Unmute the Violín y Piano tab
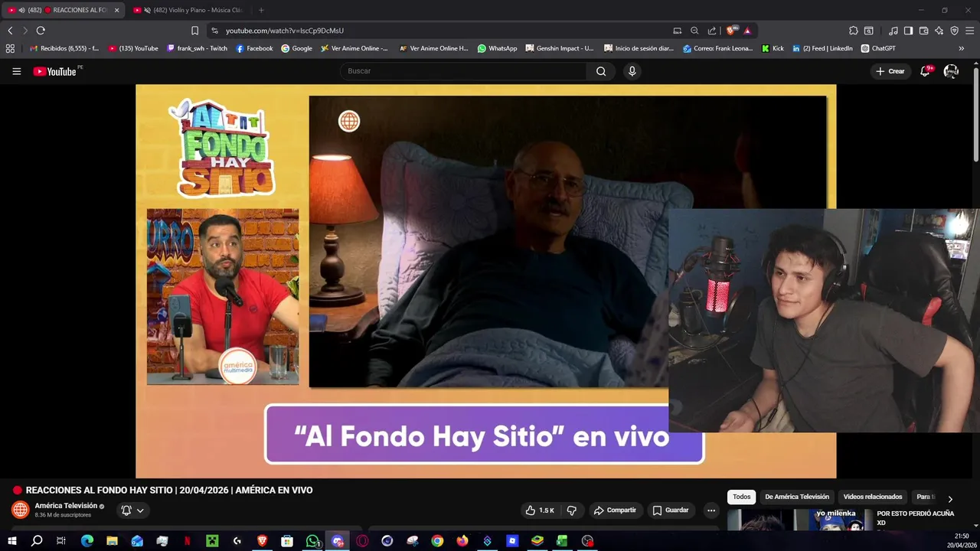The image size is (980, 551). 147,10
